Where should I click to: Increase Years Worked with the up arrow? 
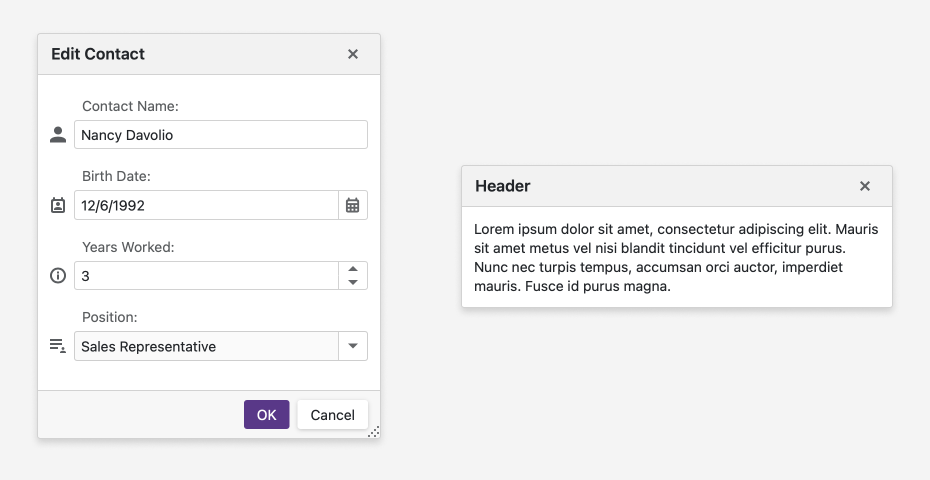(353, 269)
